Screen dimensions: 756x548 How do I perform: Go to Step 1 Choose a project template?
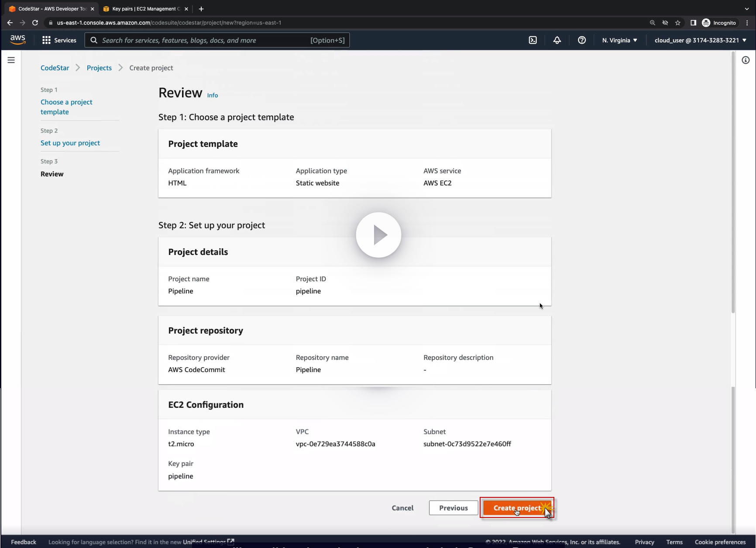tap(66, 107)
